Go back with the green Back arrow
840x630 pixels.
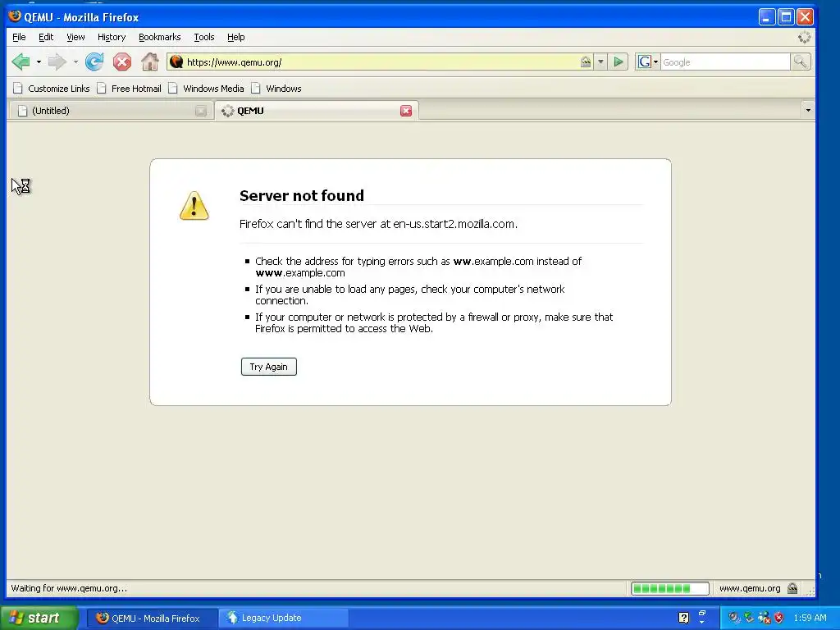pyautogui.click(x=21, y=62)
